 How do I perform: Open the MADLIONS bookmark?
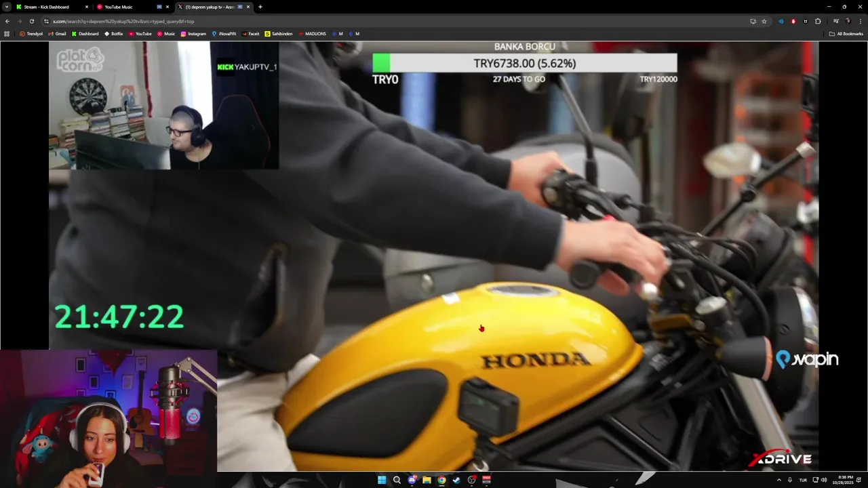click(312, 33)
